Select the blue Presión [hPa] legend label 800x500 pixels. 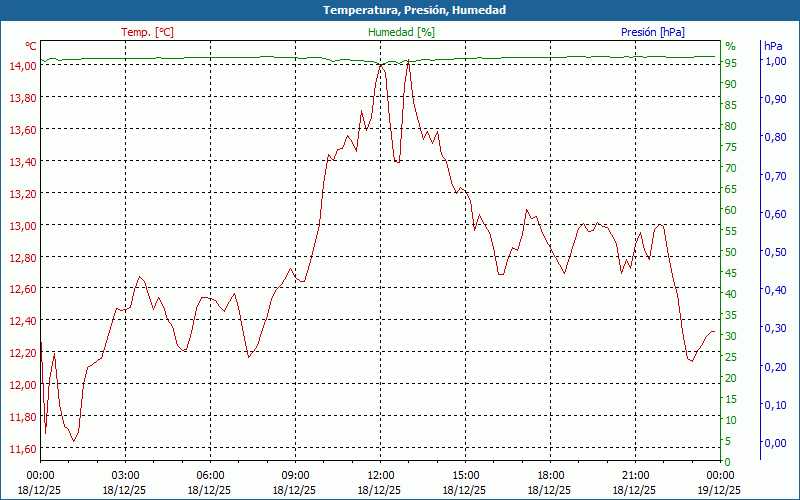click(653, 32)
